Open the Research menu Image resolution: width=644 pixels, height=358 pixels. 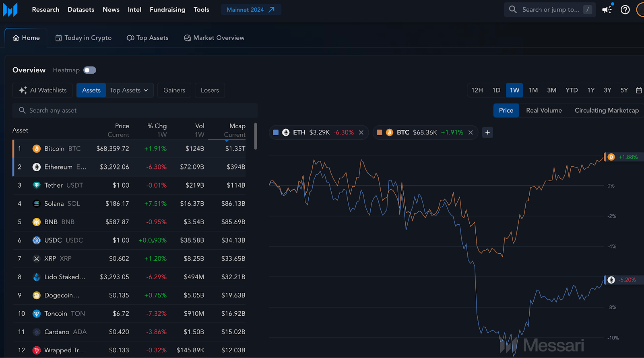[45, 10]
